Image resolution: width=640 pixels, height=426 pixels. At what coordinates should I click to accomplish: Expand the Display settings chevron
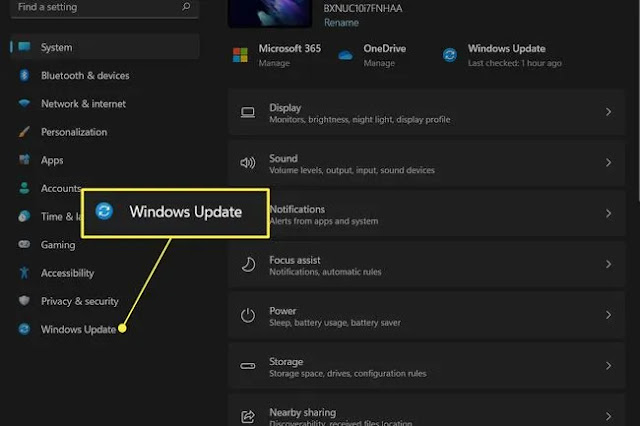click(608, 112)
